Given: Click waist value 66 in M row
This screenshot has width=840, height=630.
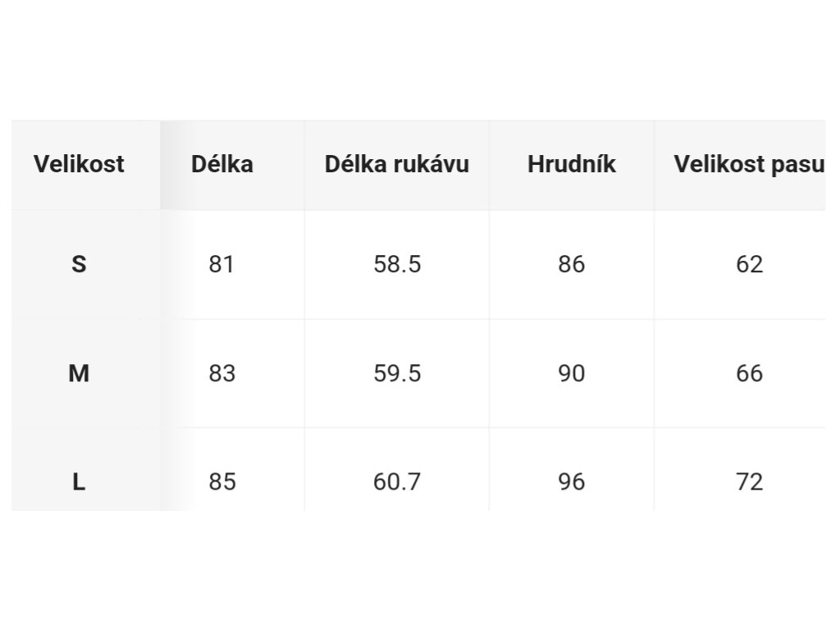Looking at the screenshot, I should tap(749, 373).
